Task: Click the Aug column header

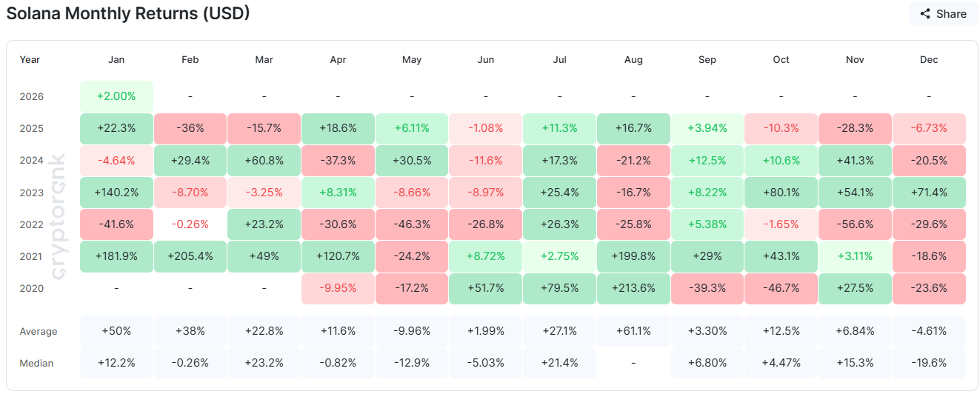Action: click(633, 59)
